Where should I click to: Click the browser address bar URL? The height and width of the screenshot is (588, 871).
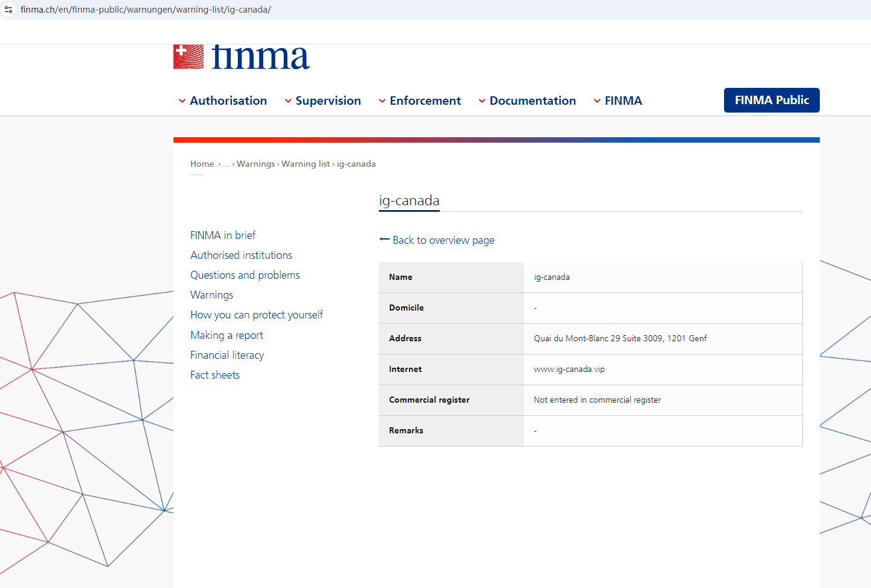(x=146, y=10)
